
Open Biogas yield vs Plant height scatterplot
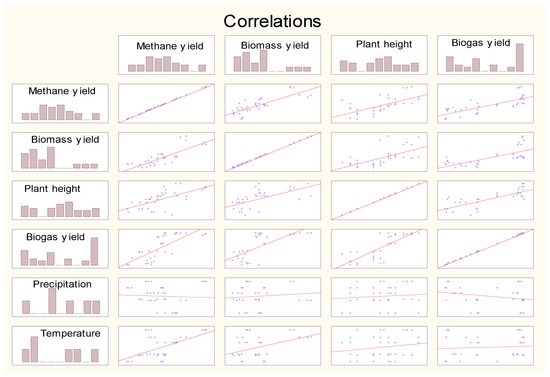pos(379,249)
